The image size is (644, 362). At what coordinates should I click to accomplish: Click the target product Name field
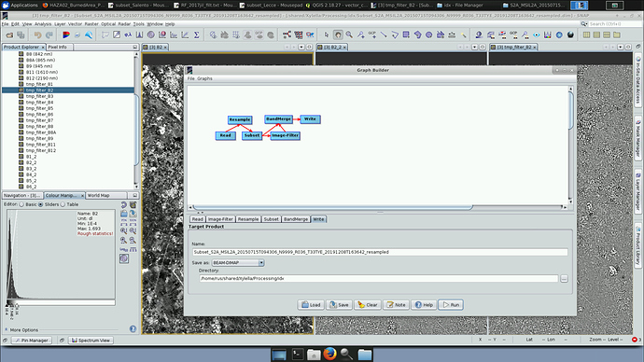click(x=380, y=252)
